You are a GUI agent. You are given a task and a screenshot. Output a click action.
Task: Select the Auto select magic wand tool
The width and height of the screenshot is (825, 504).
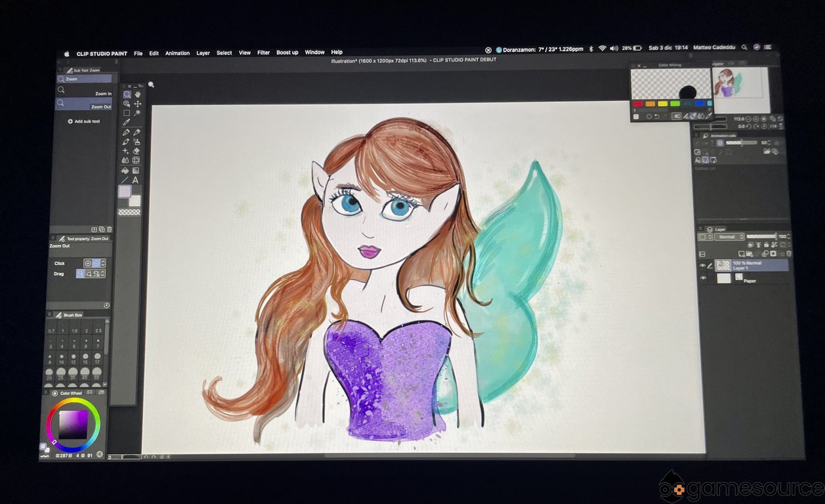[137, 113]
